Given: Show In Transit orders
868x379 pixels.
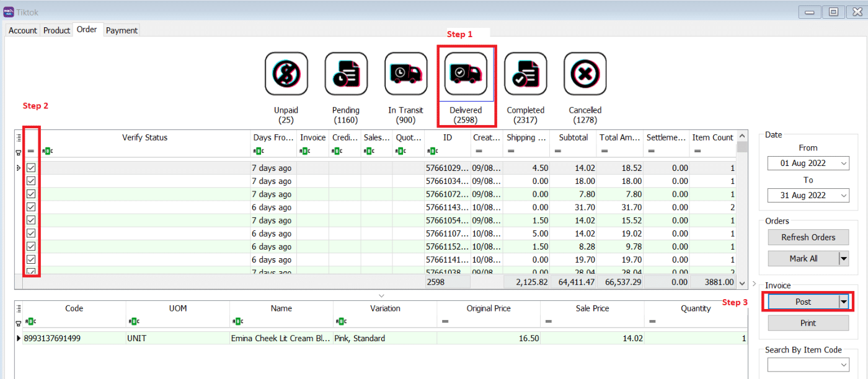Looking at the screenshot, I should [x=405, y=74].
